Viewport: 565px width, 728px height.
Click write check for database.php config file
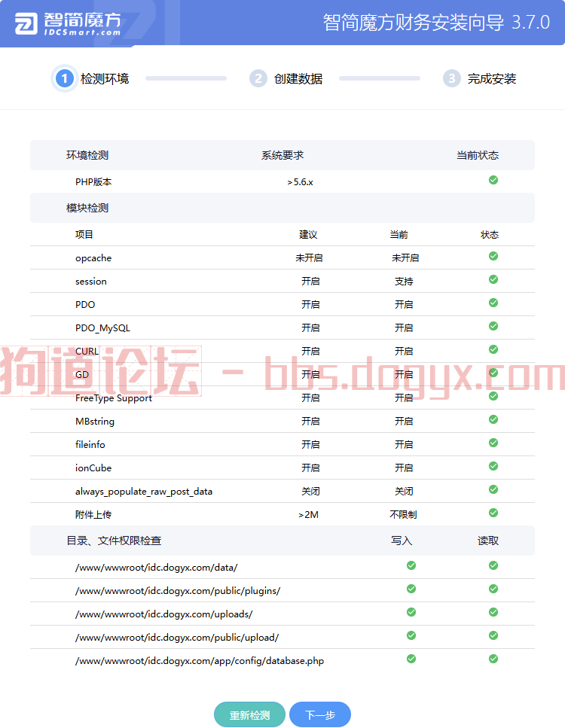[411, 659]
